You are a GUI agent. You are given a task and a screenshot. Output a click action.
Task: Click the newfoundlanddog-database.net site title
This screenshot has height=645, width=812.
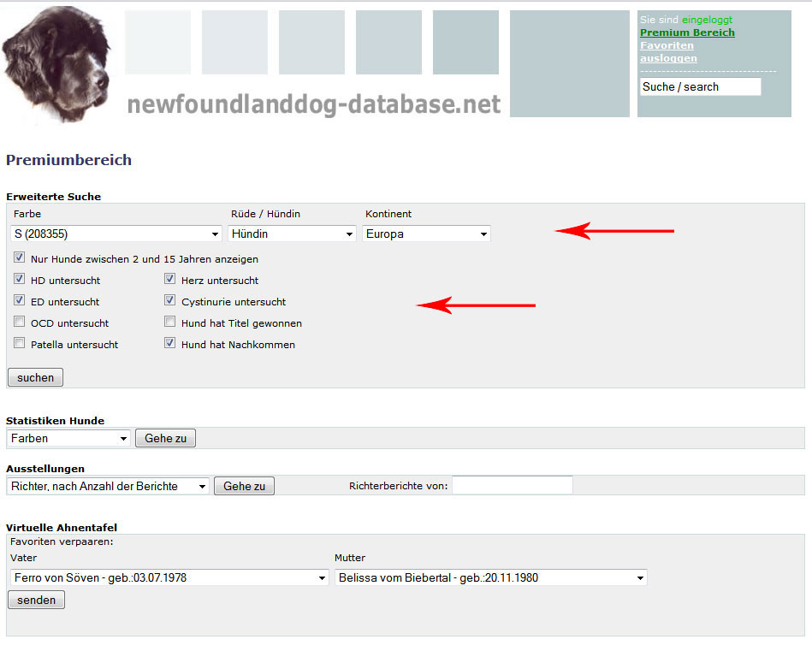pyautogui.click(x=313, y=104)
